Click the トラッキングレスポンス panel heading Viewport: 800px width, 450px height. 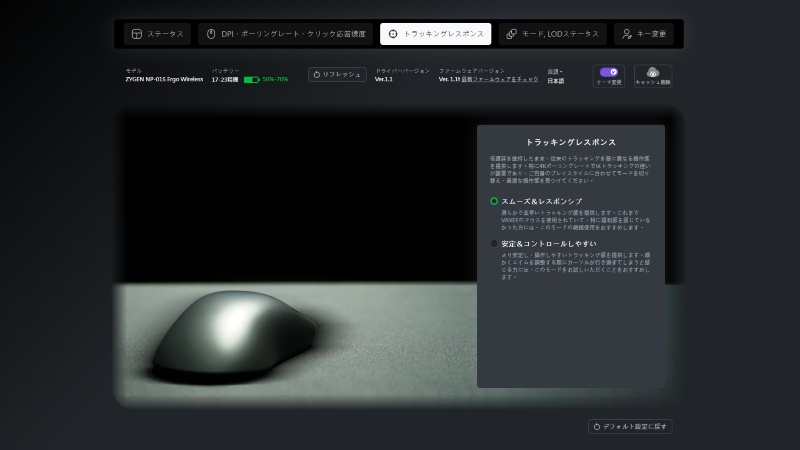[x=570, y=143]
